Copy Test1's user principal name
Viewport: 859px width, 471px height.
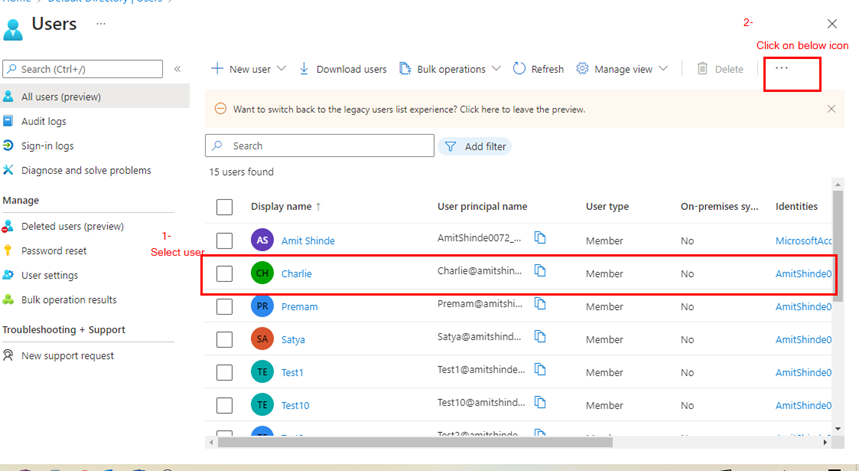[x=540, y=370]
